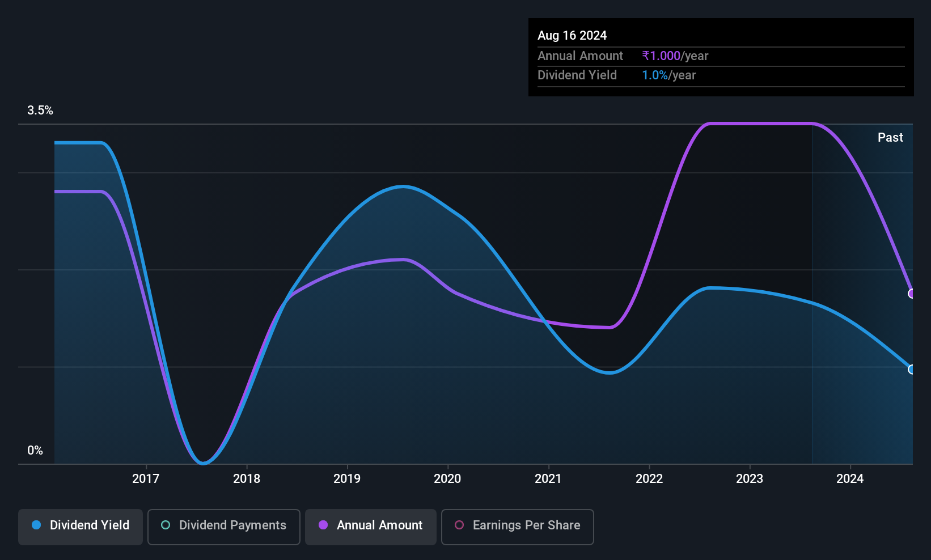Image resolution: width=931 pixels, height=560 pixels.
Task: Click the purple Annual Amount endpoint marker
Action: (912, 294)
